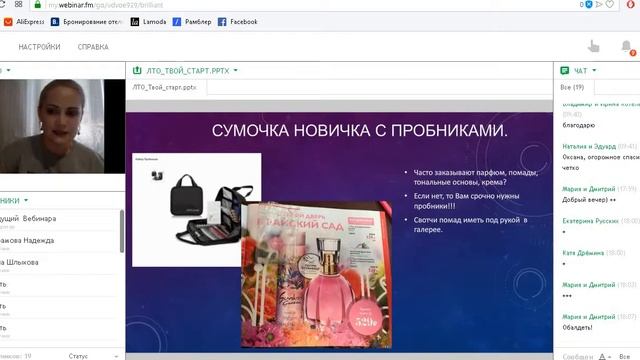Expand the ЛТО_ТВОЙ_СТАРТ.PPTX dropdown
Image resolution: width=640 pixels, height=360 pixels.
point(236,71)
